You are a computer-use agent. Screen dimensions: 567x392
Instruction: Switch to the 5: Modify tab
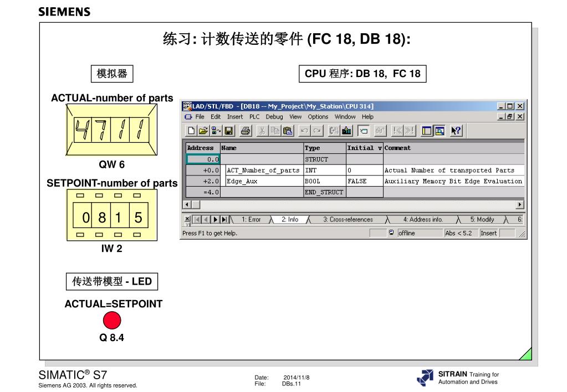[x=482, y=219]
